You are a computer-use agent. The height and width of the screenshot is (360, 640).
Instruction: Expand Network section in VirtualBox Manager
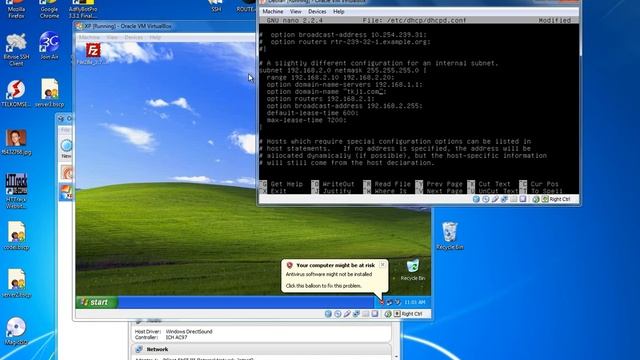(x=157, y=349)
